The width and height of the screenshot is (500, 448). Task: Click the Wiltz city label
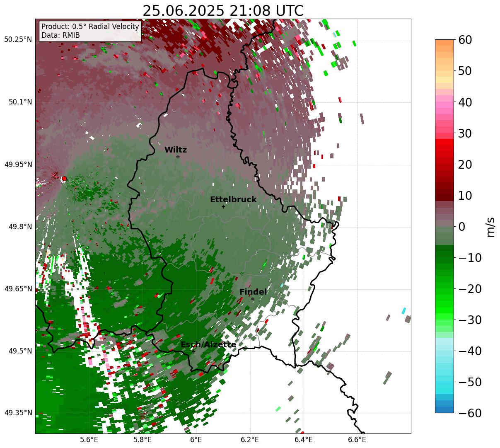176,150
